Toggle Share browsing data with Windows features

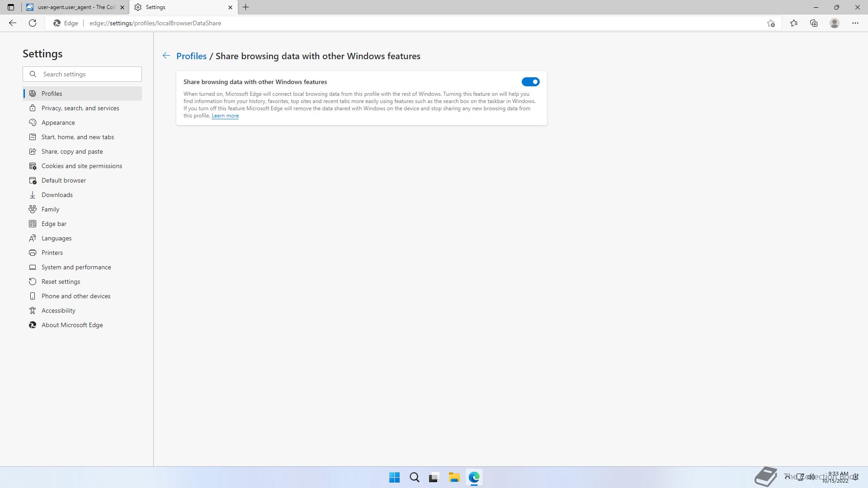point(530,82)
